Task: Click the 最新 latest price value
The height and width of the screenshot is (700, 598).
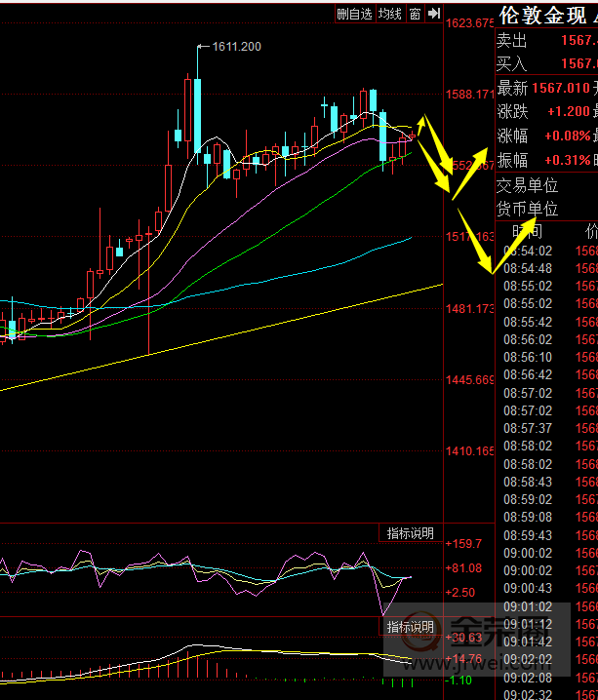Action: tap(561, 89)
